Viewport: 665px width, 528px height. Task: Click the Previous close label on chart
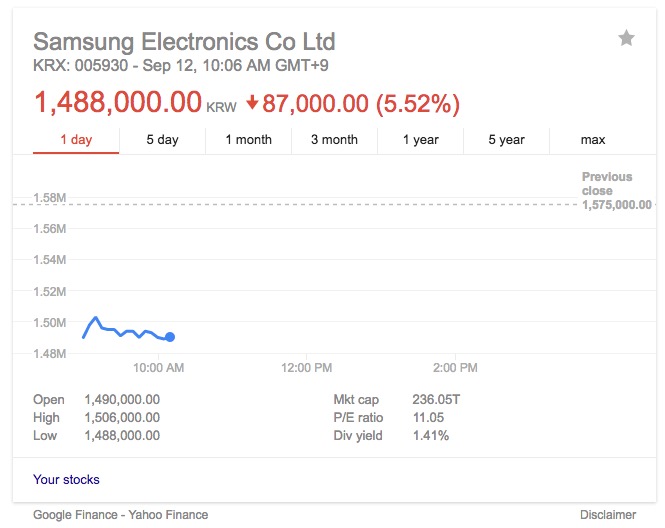point(607,184)
